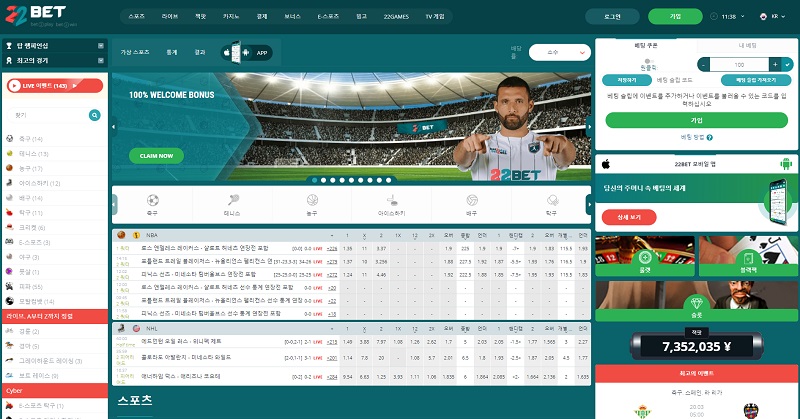
Task: Click the green sign-up button in the header
Action: click(x=675, y=16)
